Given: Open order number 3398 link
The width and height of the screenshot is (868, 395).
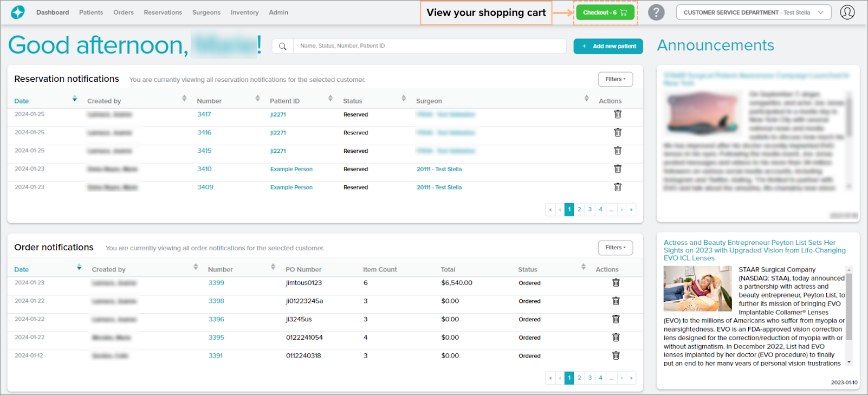Looking at the screenshot, I should pyautogui.click(x=216, y=301).
